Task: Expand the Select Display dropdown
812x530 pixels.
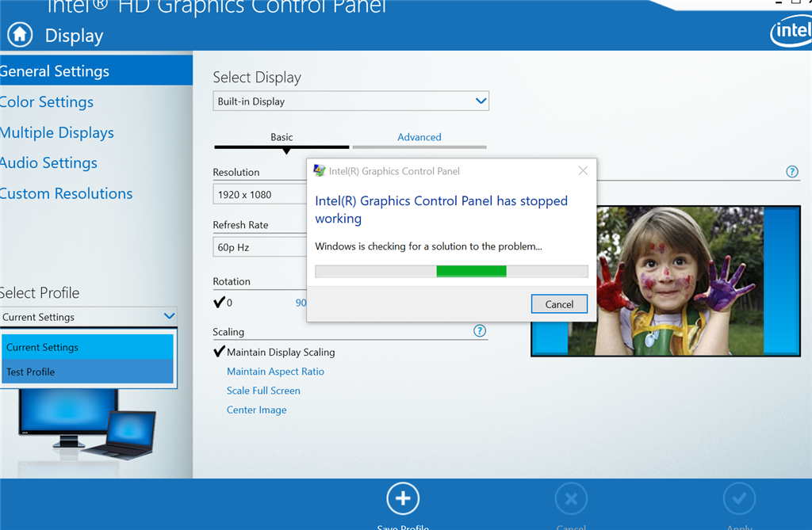Action: coord(350,101)
